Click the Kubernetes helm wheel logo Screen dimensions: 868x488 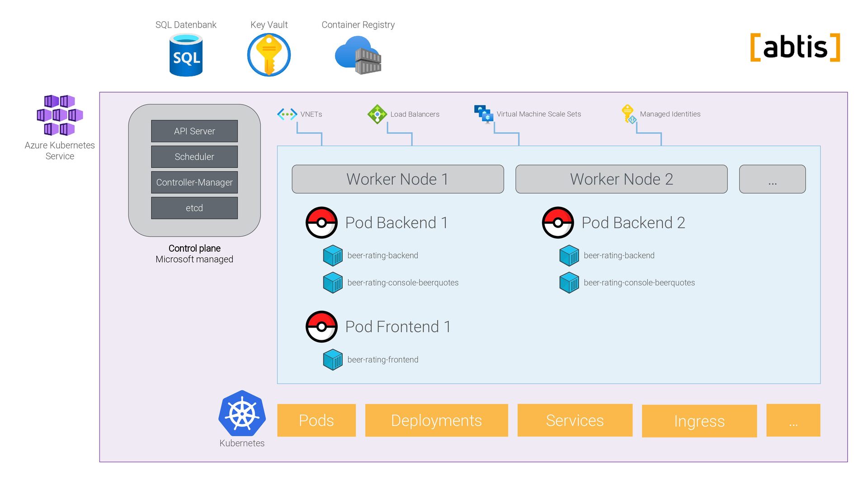(x=242, y=413)
